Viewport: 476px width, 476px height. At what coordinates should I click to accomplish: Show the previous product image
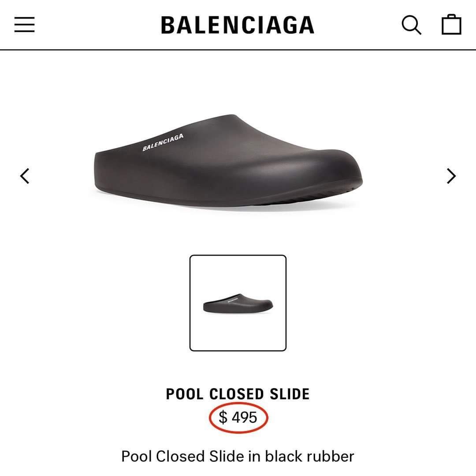25,176
